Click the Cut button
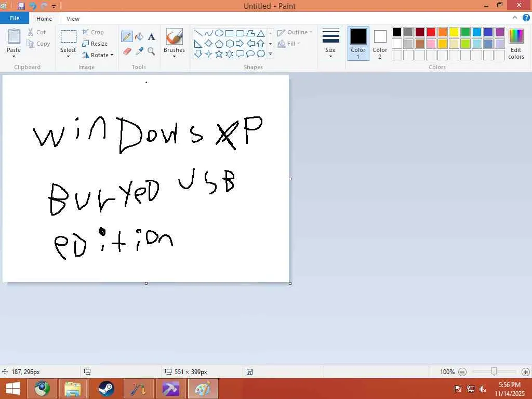 click(37, 32)
